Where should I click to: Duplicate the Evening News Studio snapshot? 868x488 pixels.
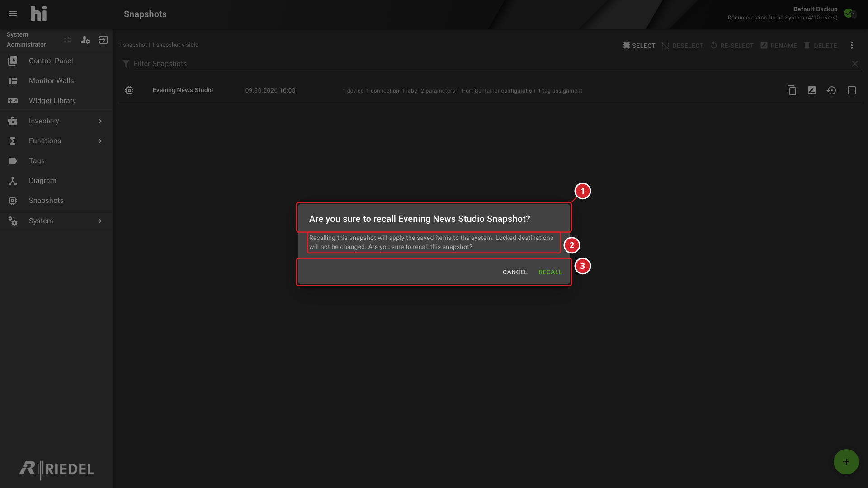[x=792, y=90]
